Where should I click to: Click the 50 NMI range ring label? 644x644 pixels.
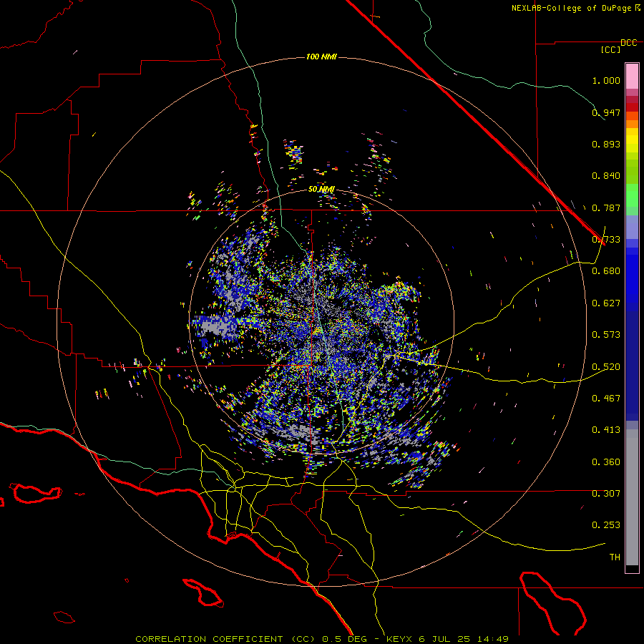click(321, 190)
